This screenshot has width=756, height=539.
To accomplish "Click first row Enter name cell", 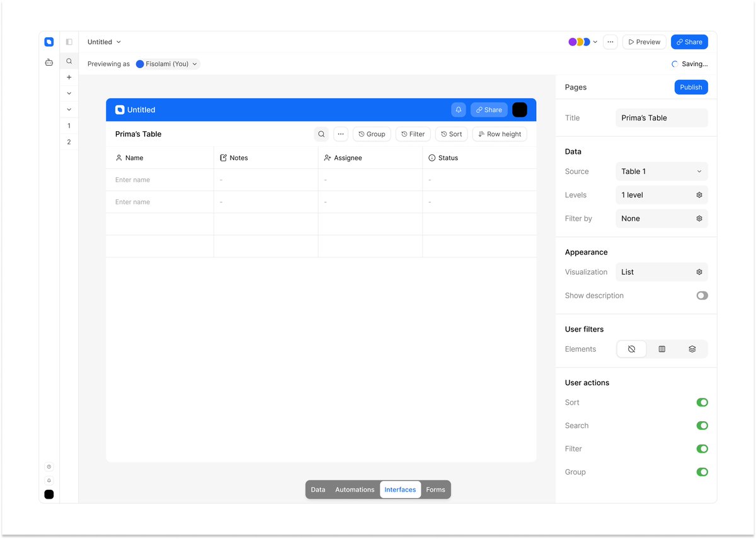I will coord(160,180).
